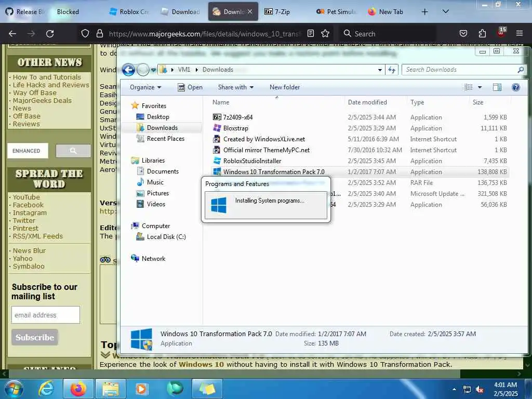532x399 pixels.
Task: Open the Explorer help question mark icon
Action: pyautogui.click(x=516, y=87)
